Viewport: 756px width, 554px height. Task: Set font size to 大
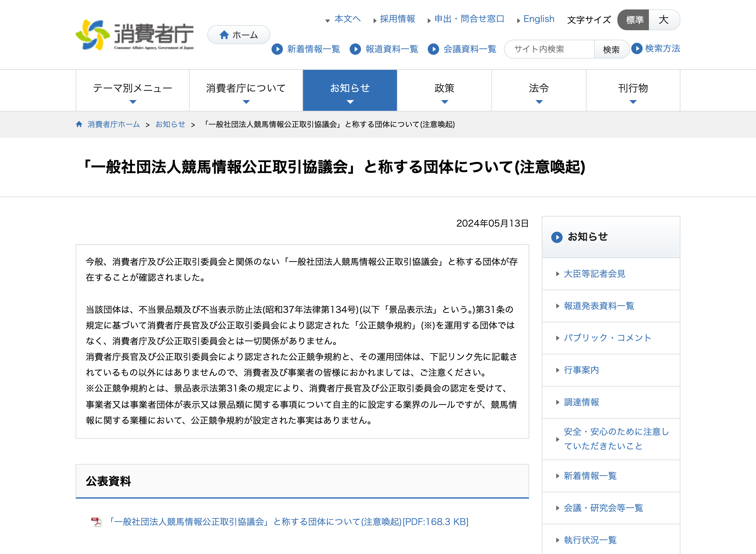tap(664, 20)
